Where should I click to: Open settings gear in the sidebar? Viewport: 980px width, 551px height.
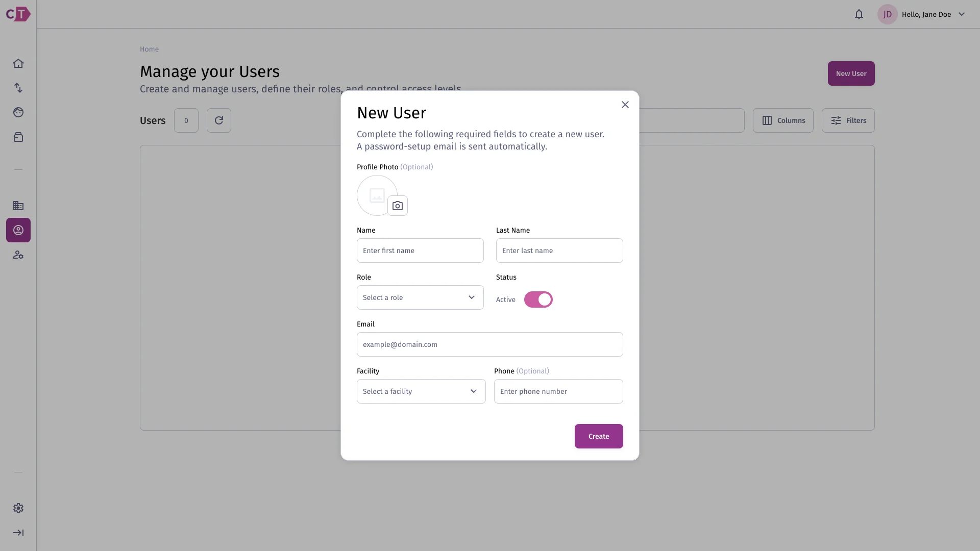pos(18,508)
